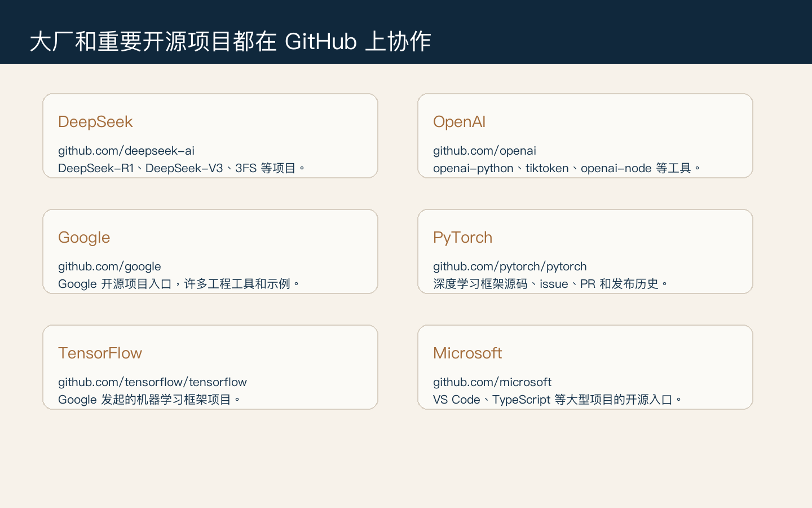This screenshot has height=508, width=812.
Task: Click the github.com/tensorflow/tensorflow URL text
Action: point(152,382)
